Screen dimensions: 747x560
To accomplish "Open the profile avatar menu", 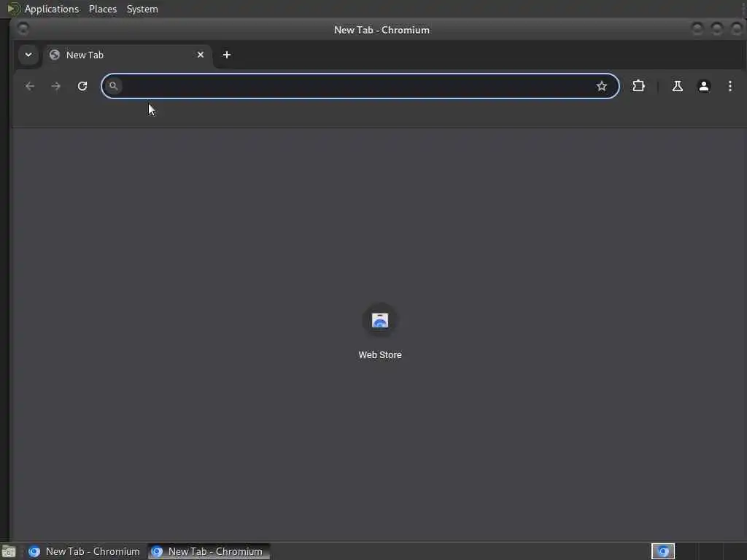I will tap(704, 86).
